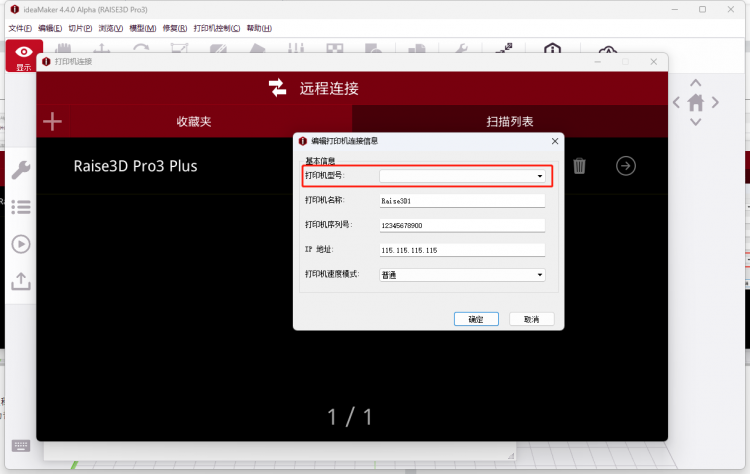Open the 文件(F) menu
750x474 pixels.
[20, 28]
